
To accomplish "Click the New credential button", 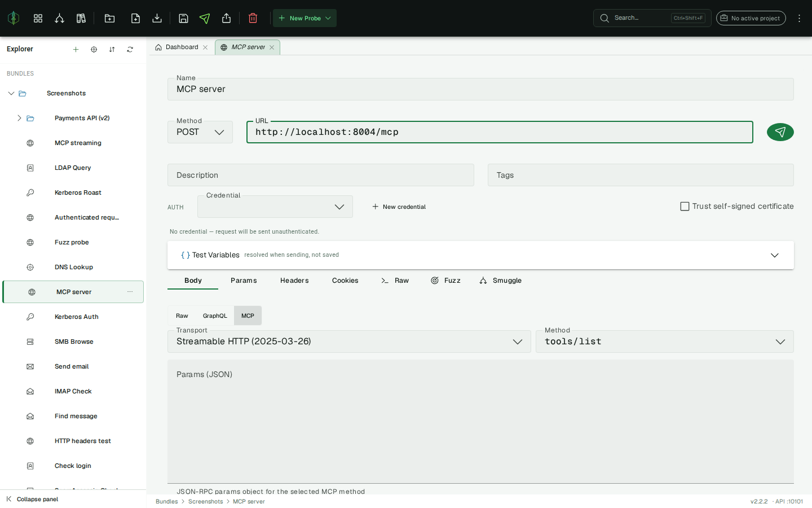I will [x=399, y=207].
